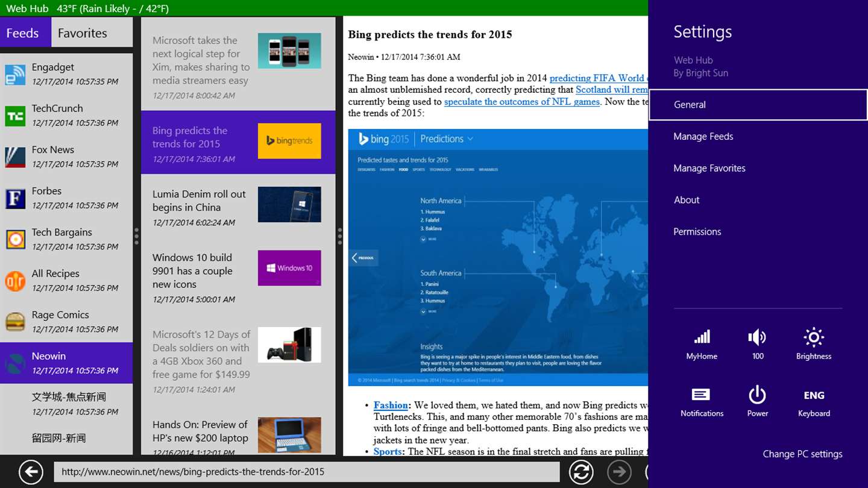Open the Lumia Denim article thumbnail

click(289, 204)
